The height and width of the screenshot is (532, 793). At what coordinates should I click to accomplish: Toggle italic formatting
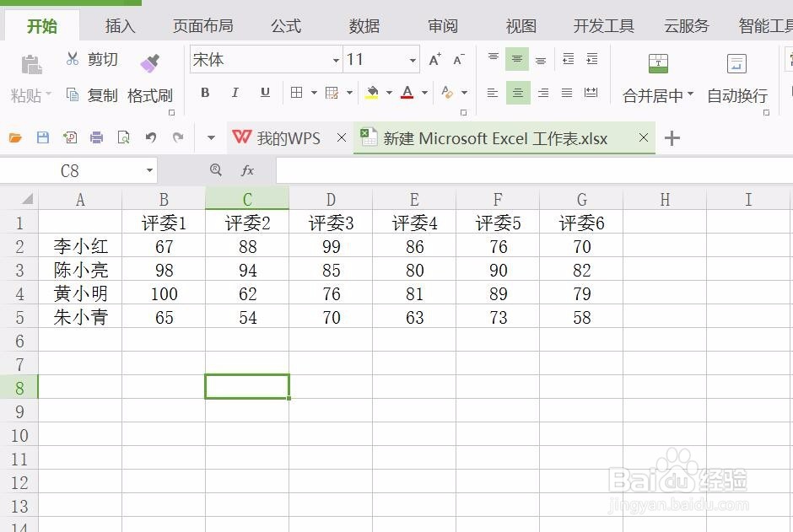pyautogui.click(x=235, y=93)
